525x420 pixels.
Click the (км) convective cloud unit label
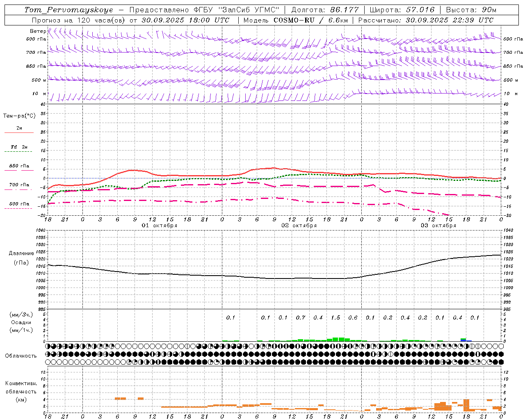tap(21, 399)
